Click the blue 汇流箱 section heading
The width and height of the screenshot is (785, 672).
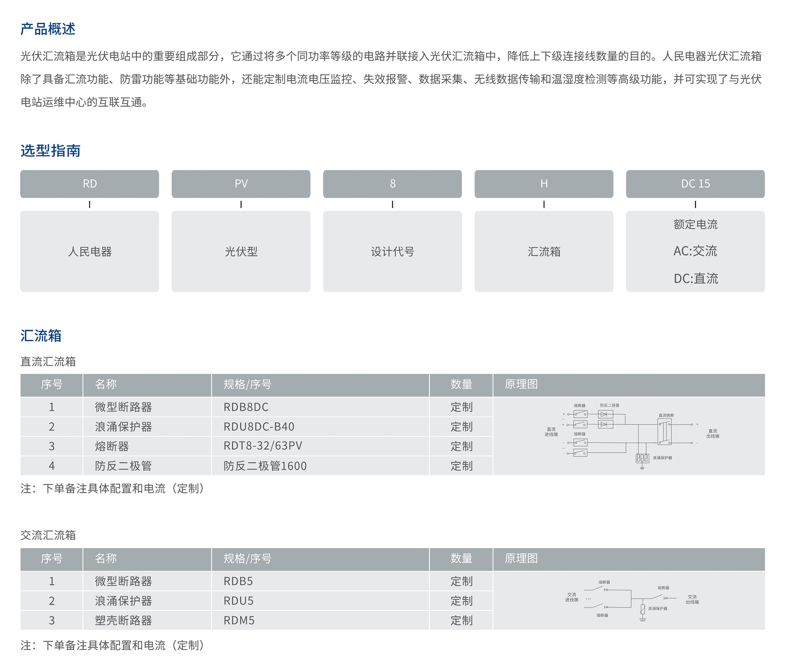click(x=41, y=336)
